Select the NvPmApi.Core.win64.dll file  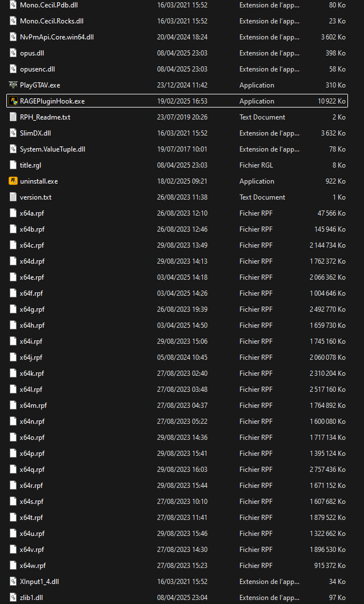pyautogui.click(x=57, y=37)
